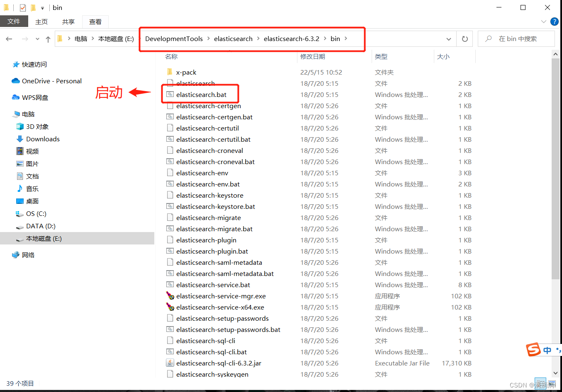Screen dimensions: 562x392
Task: Click the quick access properties checkmark icon
Action: [22, 7]
